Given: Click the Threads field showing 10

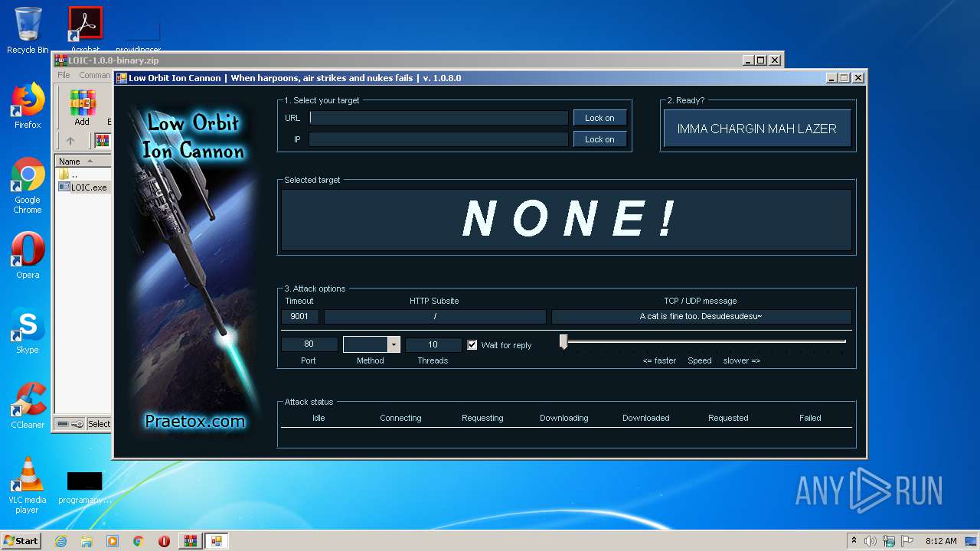Looking at the screenshot, I should [433, 344].
